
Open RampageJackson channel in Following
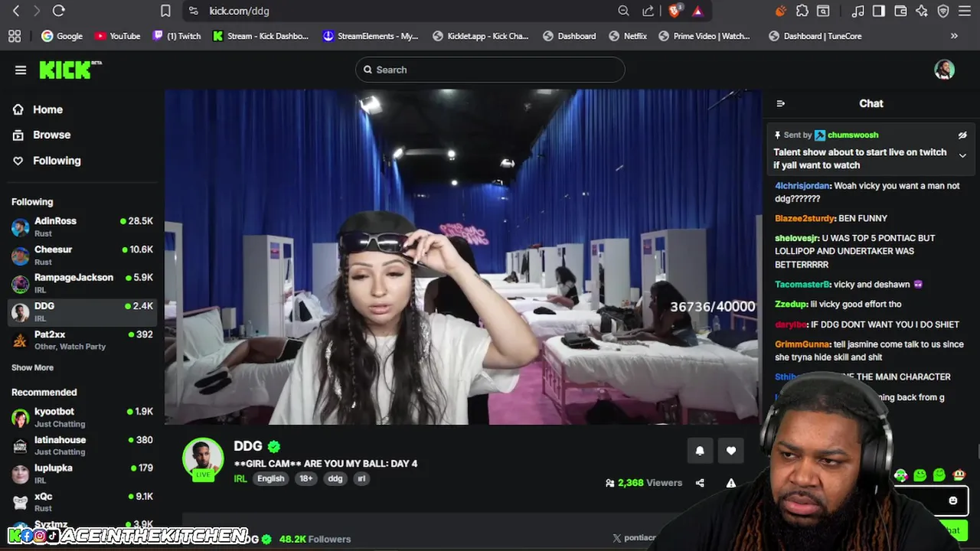pos(82,283)
